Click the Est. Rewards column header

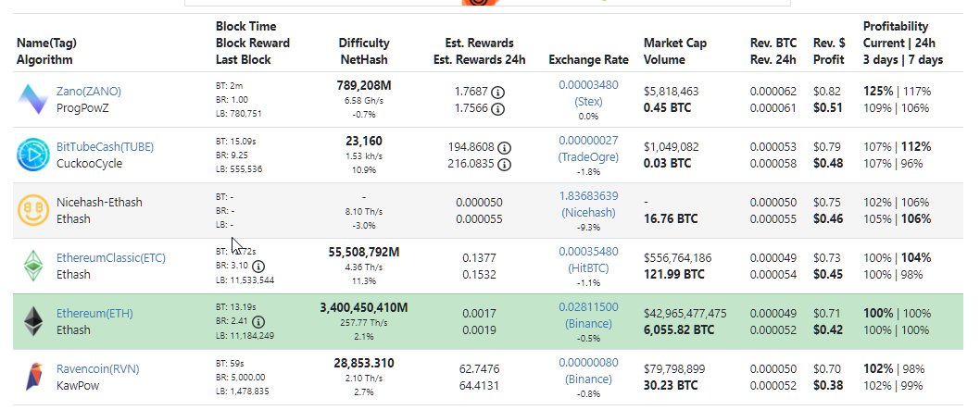[480, 51]
